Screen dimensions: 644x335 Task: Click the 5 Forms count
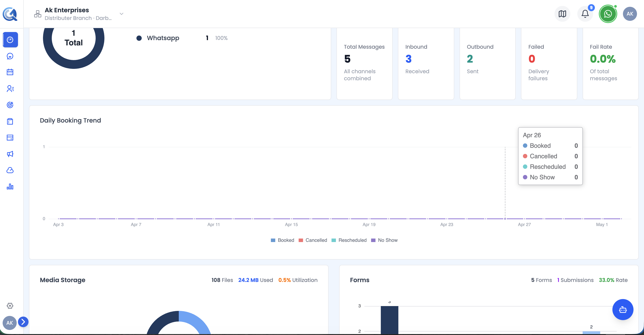coord(542,280)
